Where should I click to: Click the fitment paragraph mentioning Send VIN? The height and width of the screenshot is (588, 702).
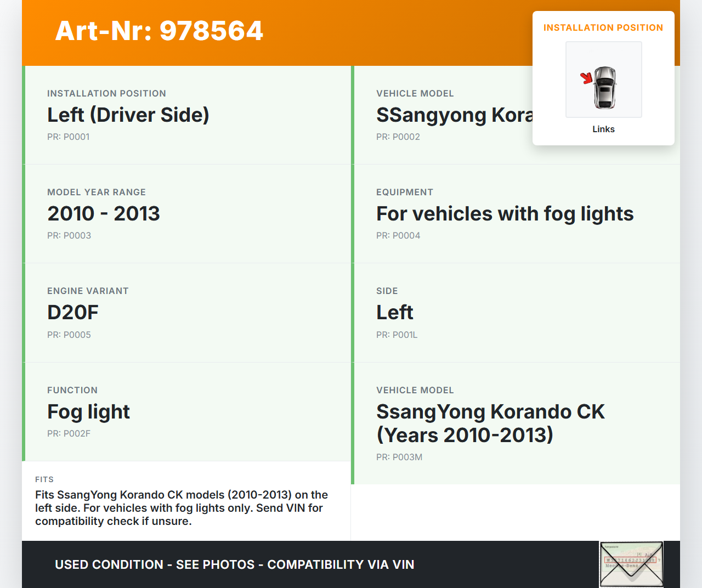[x=182, y=508]
